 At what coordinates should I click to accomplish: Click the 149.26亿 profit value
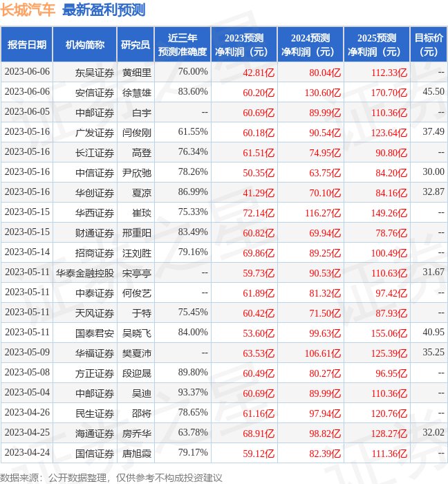pyautogui.click(x=389, y=213)
